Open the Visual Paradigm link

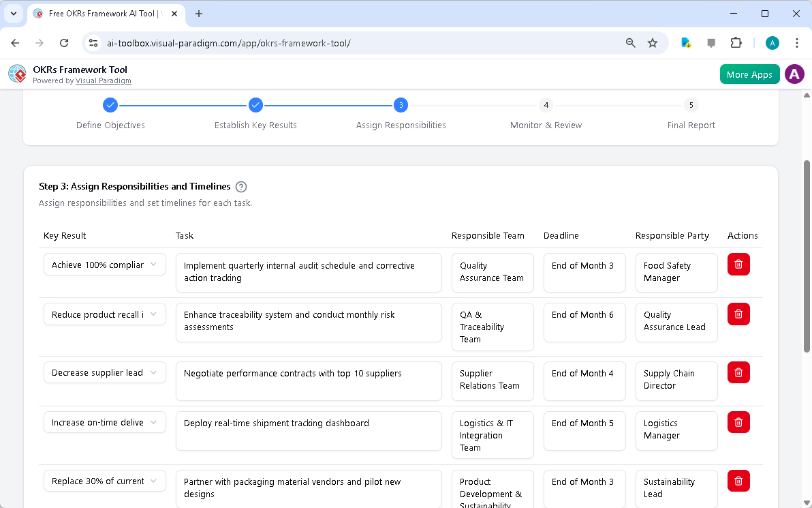[103, 80]
